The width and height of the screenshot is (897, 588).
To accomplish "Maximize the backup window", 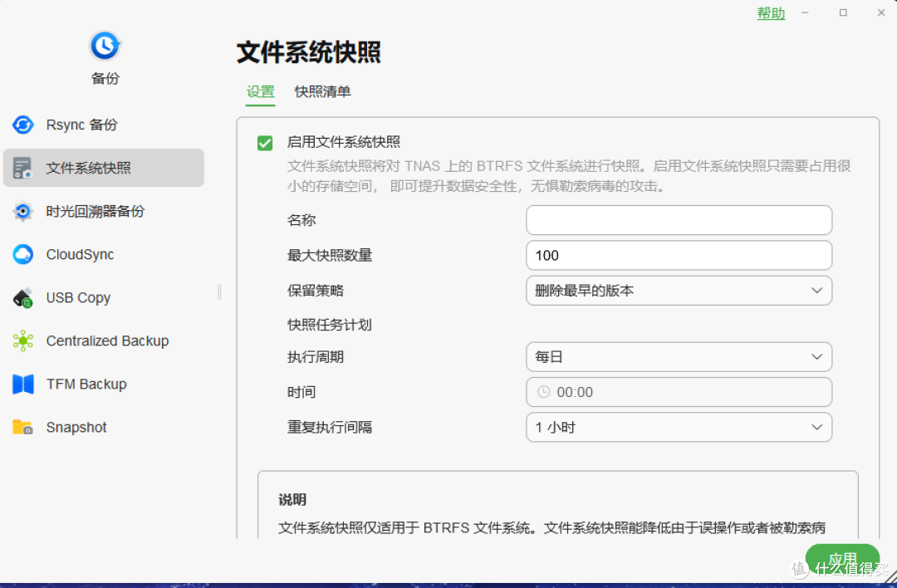I will (x=843, y=12).
